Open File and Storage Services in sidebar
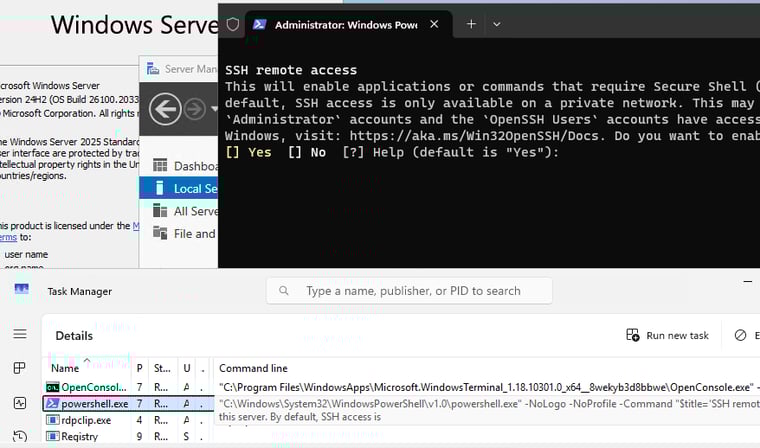 185,234
